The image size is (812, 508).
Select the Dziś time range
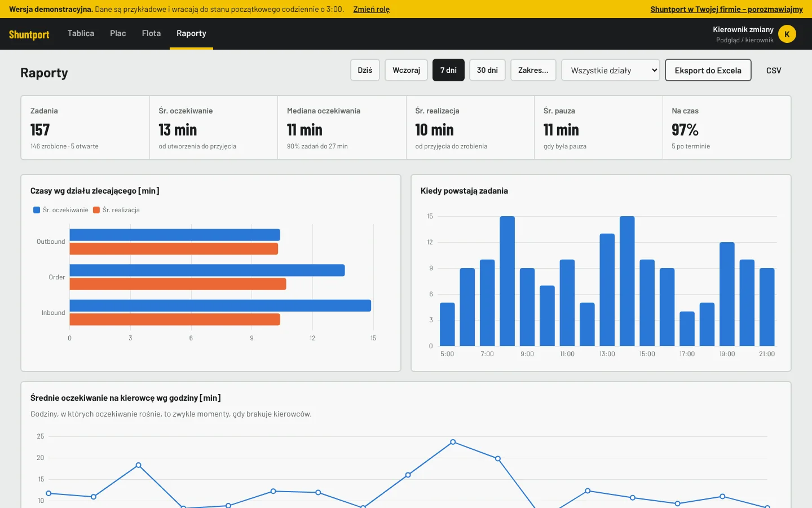click(365, 70)
